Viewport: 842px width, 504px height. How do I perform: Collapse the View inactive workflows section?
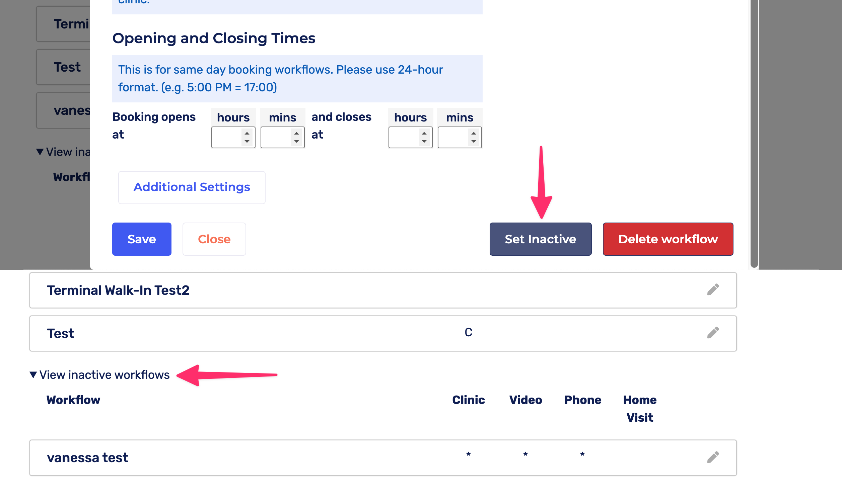33,374
